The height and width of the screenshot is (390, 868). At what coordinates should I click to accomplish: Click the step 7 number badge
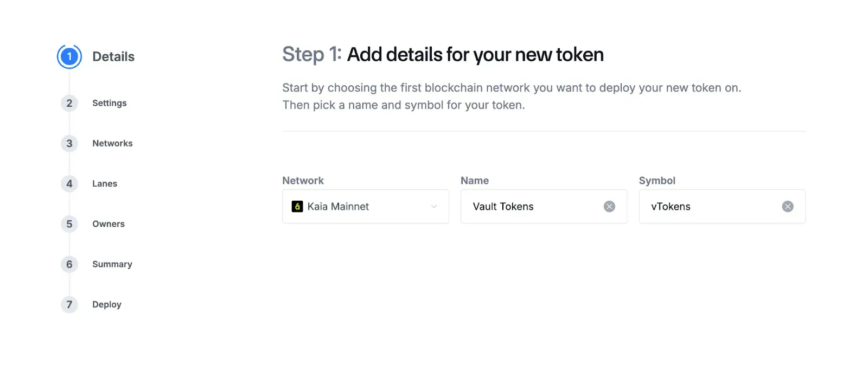pyautogui.click(x=69, y=304)
